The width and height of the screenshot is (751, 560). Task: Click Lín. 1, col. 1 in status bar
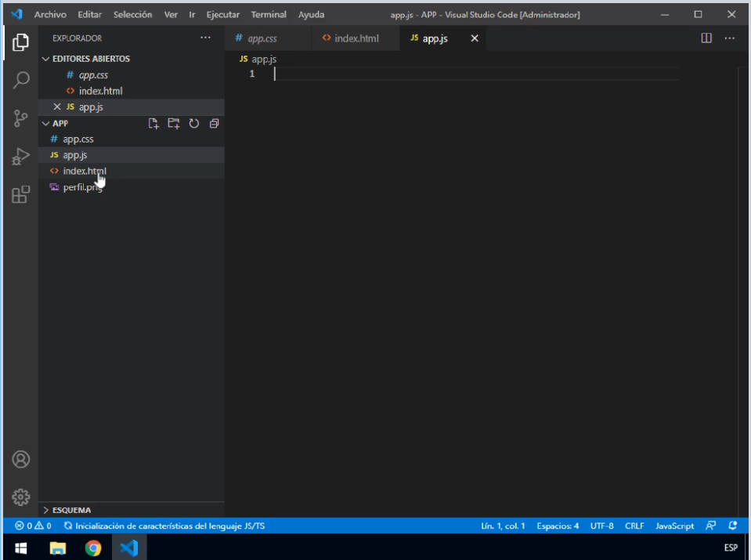pyautogui.click(x=503, y=526)
